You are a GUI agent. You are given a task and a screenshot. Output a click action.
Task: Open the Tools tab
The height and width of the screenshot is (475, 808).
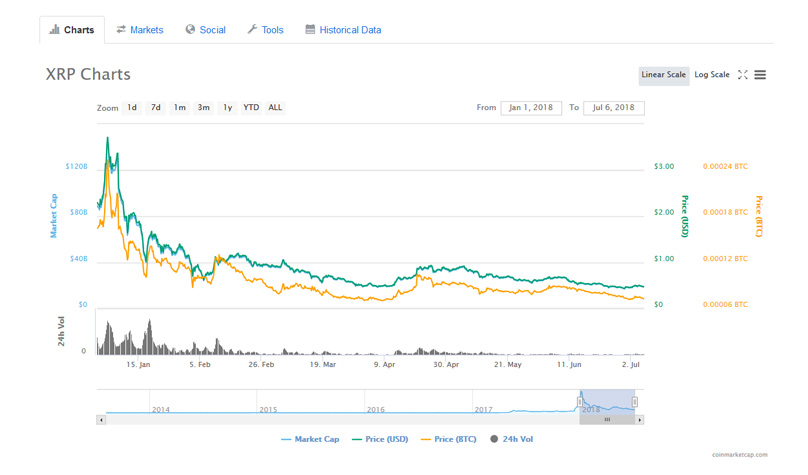pyautogui.click(x=265, y=30)
